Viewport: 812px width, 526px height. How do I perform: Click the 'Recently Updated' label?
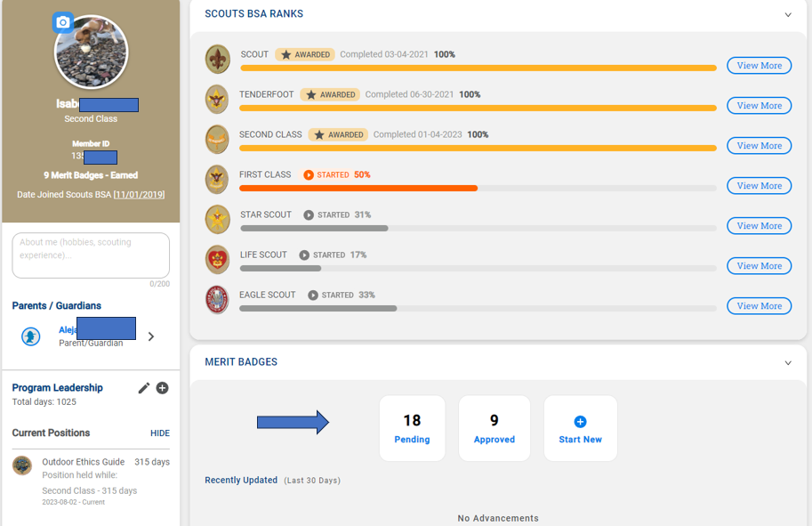tap(241, 481)
